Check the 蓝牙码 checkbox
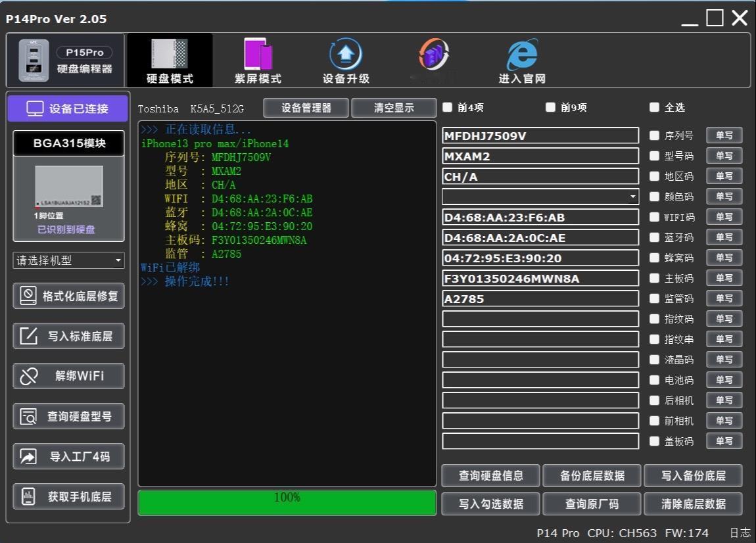756x543 pixels. pyautogui.click(x=654, y=237)
